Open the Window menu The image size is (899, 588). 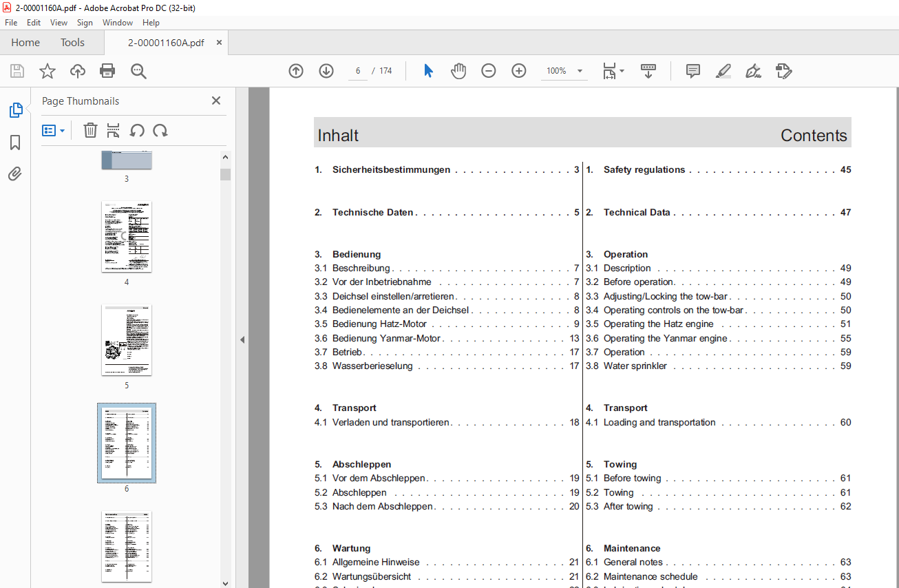pos(118,23)
